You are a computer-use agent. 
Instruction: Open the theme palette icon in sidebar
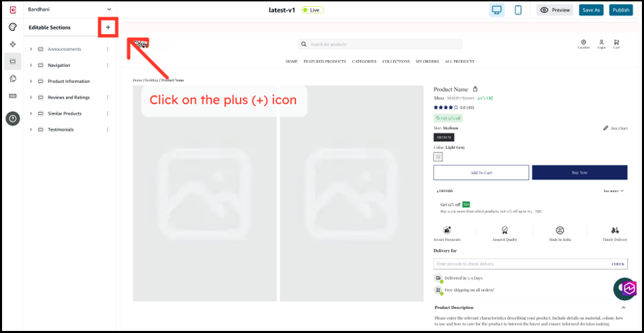tap(12, 27)
